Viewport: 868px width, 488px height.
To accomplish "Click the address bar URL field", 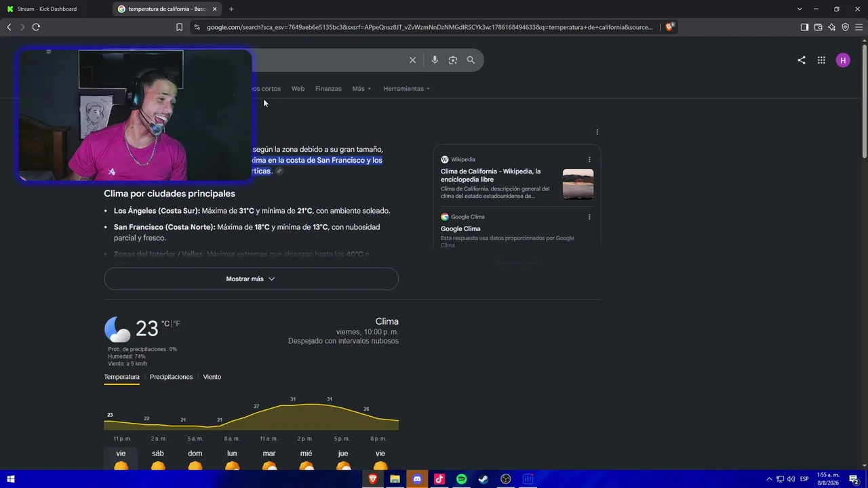I will [x=429, y=27].
